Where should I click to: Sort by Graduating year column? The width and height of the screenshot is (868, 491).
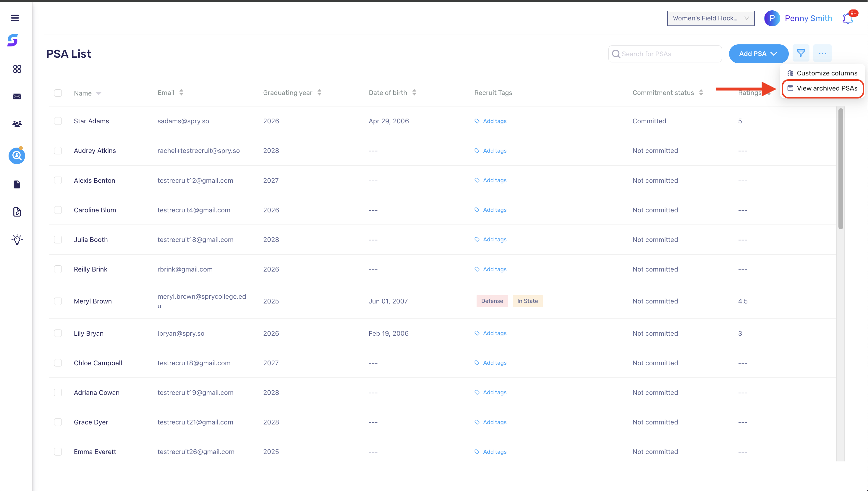pos(319,93)
